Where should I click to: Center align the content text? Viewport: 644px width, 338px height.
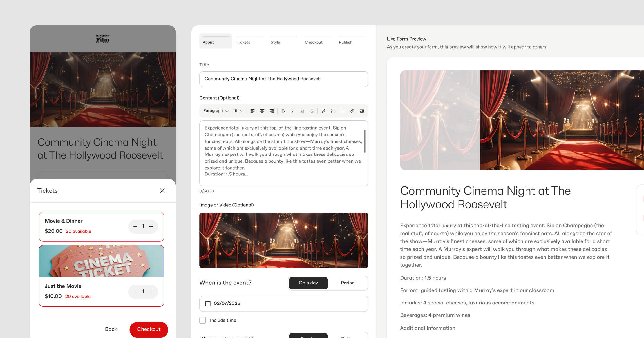pyautogui.click(x=262, y=111)
